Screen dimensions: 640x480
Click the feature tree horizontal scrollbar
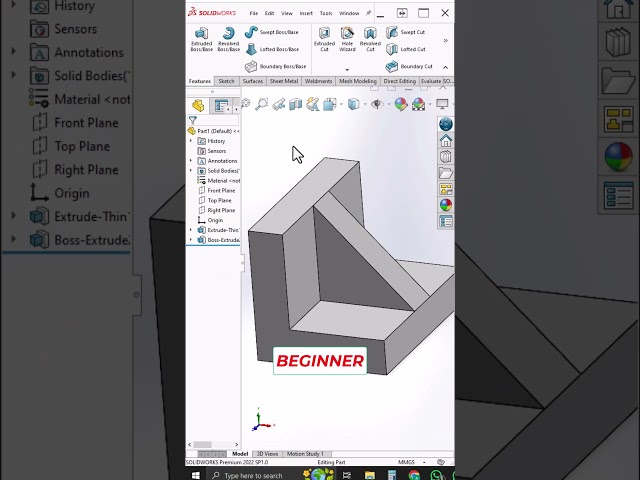click(213, 444)
